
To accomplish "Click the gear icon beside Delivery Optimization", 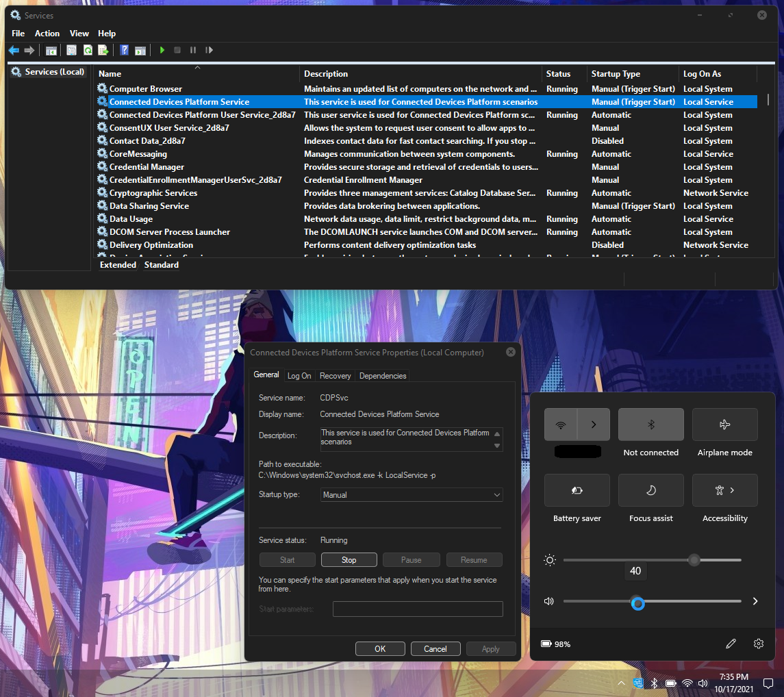I will pos(103,244).
